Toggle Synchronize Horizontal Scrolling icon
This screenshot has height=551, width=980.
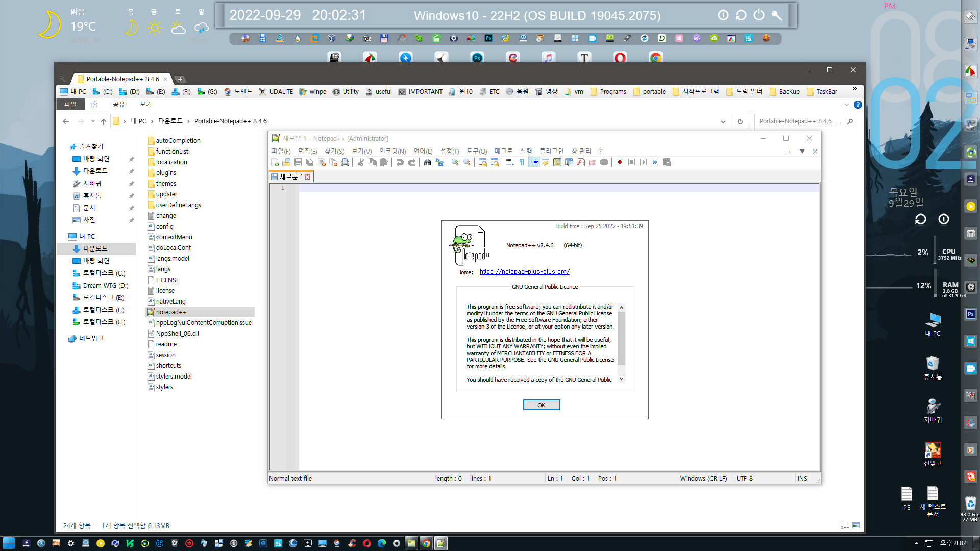(494, 162)
